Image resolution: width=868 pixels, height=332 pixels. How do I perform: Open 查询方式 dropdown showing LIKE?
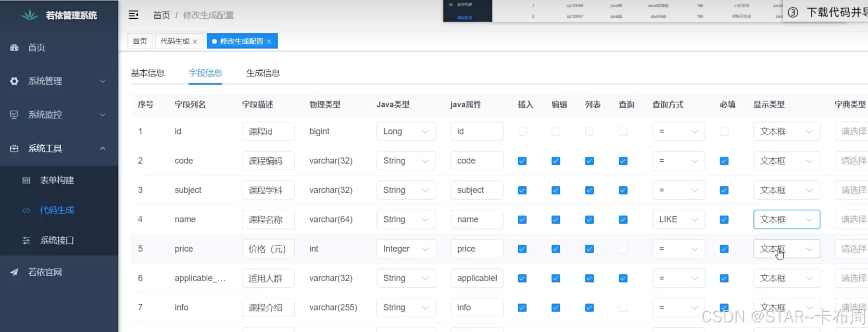click(679, 219)
